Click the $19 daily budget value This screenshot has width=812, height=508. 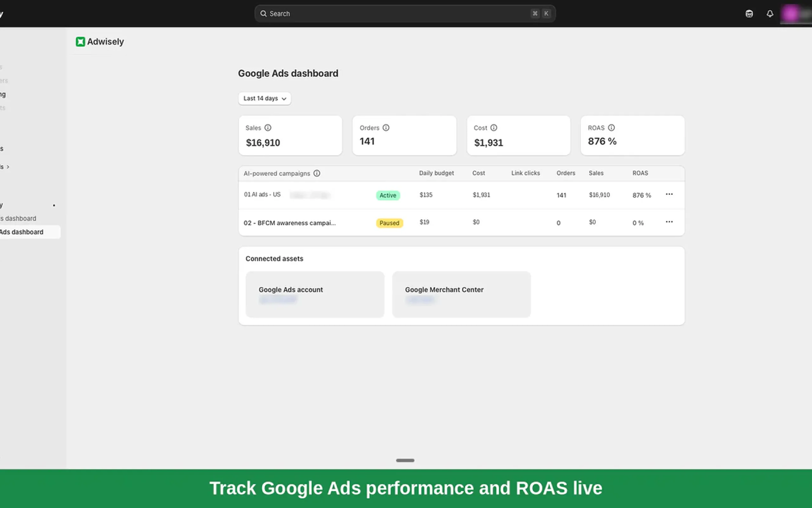point(424,222)
